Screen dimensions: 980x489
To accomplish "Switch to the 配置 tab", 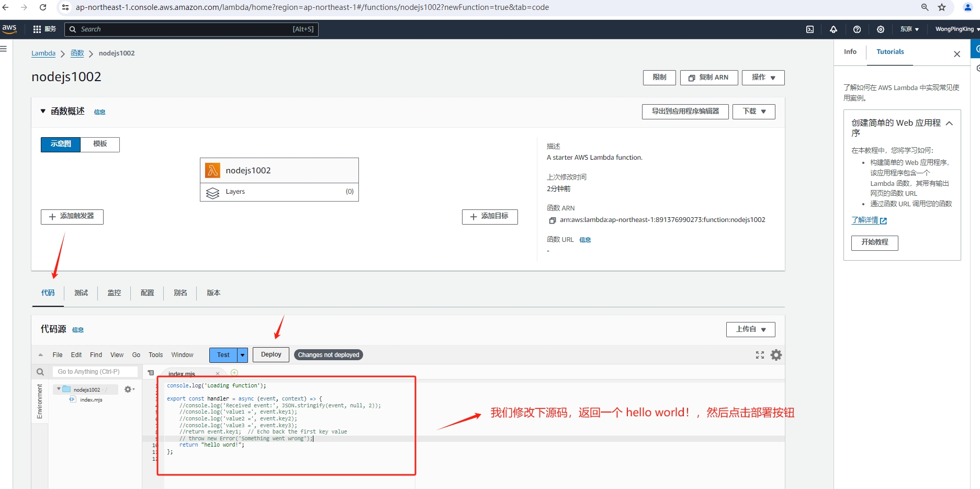I will (148, 293).
